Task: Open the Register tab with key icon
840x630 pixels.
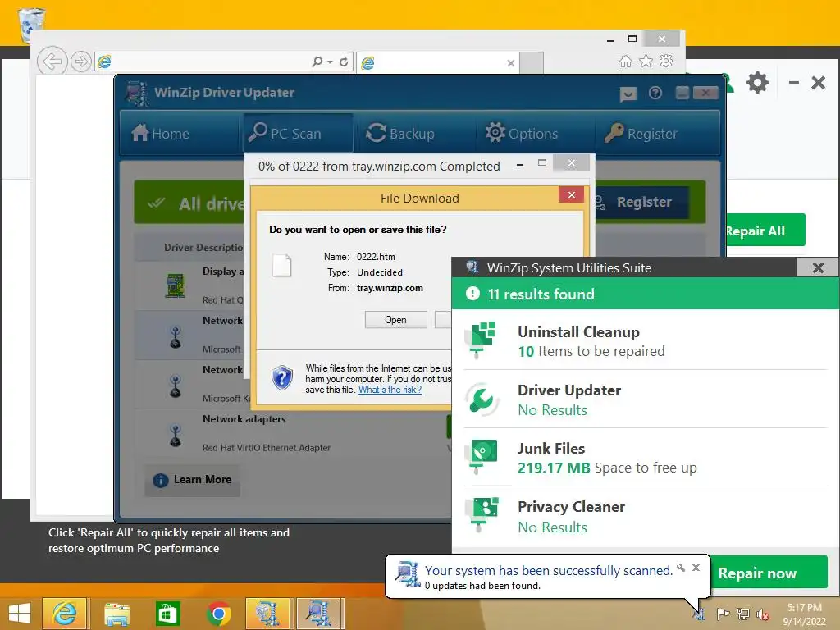Action: click(x=641, y=133)
